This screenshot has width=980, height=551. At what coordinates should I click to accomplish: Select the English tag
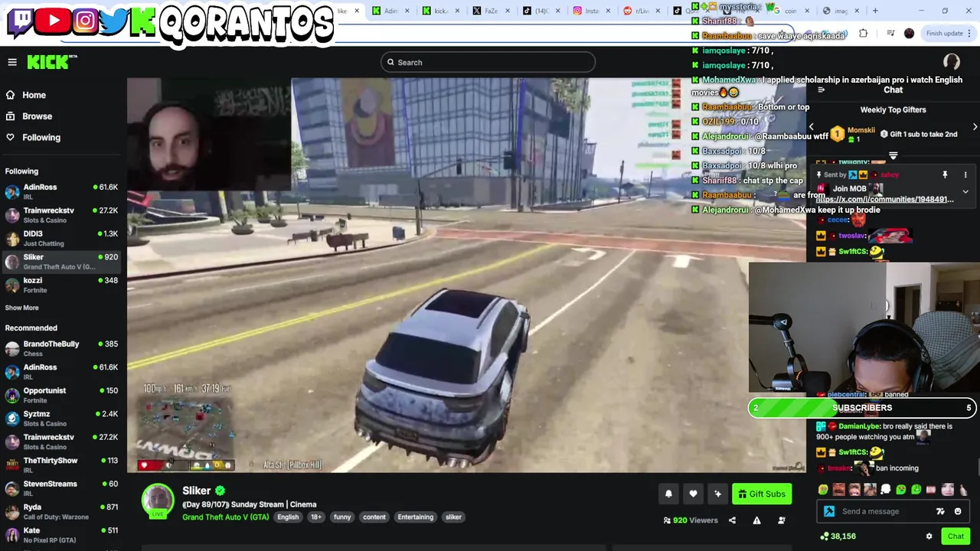288,517
